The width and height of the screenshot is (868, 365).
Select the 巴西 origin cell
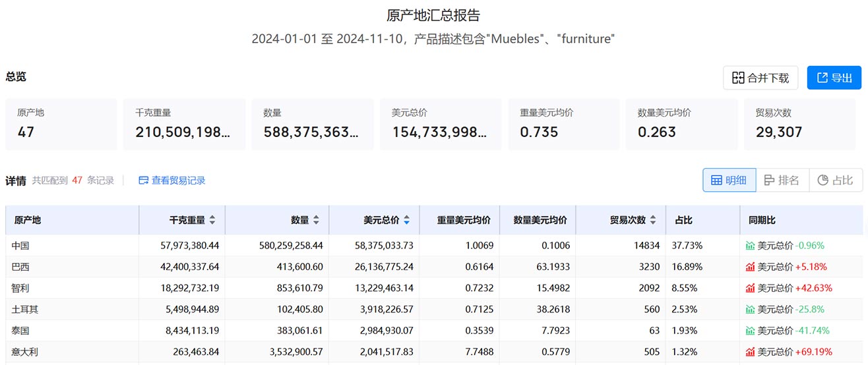[73, 267]
